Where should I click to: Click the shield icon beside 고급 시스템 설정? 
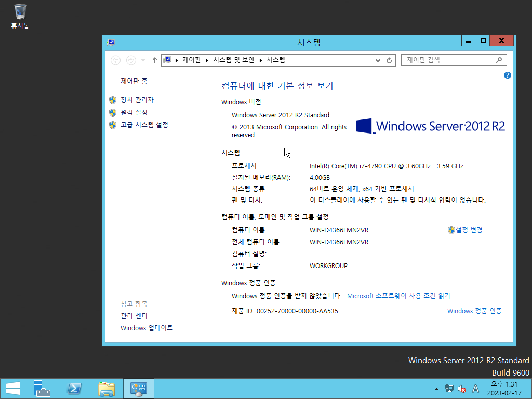(x=113, y=125)
